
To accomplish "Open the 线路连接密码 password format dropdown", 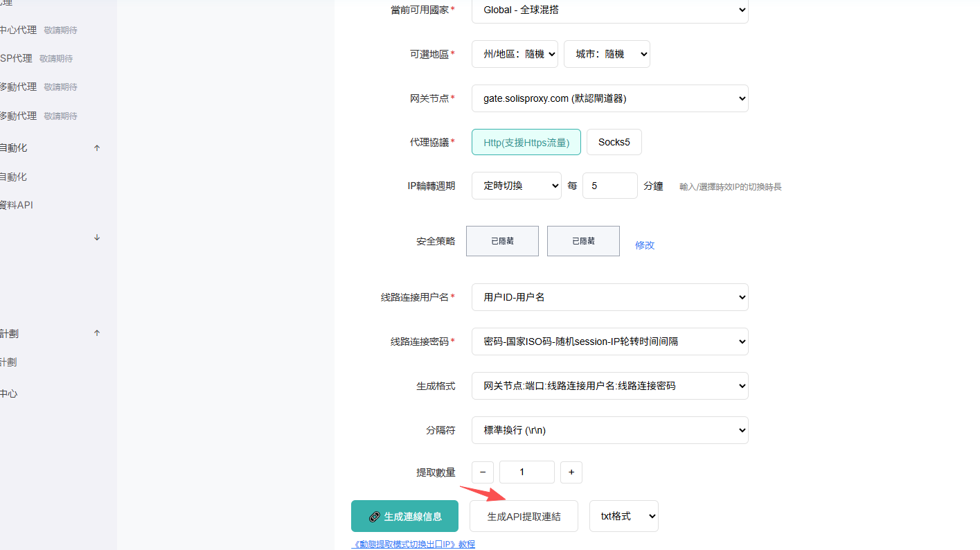I will pyautogui.click(x=609, y=341).
